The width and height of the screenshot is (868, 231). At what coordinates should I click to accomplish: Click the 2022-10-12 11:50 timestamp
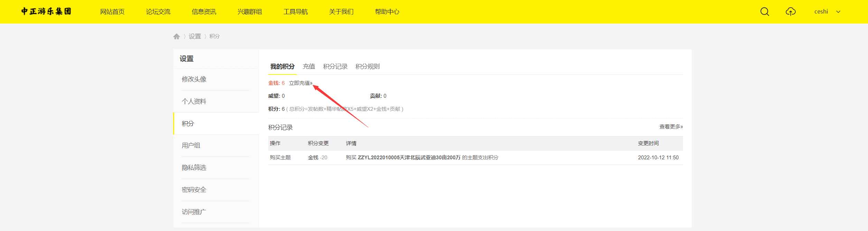658,158
